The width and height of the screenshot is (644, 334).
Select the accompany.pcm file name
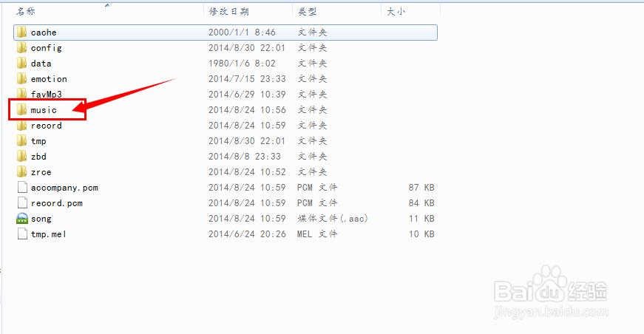click(x=64, y=188)
